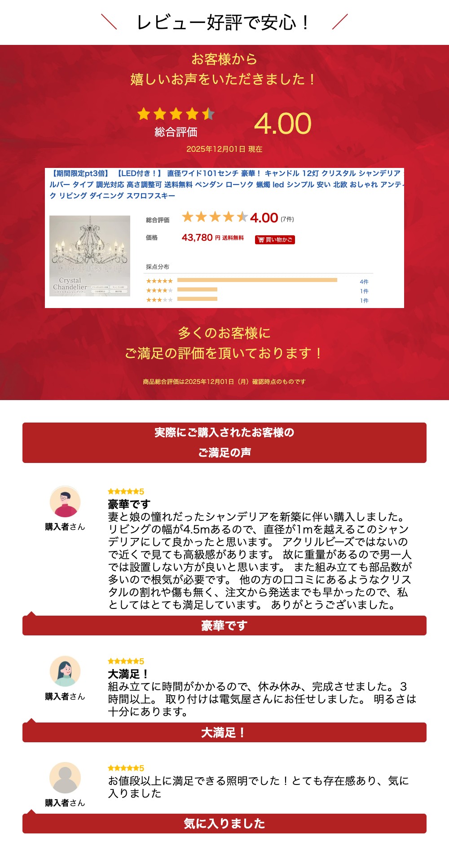Click the large yellow stars above 総合評価
The height and width of the screenshot is (868, 449).
pos(176,114)
